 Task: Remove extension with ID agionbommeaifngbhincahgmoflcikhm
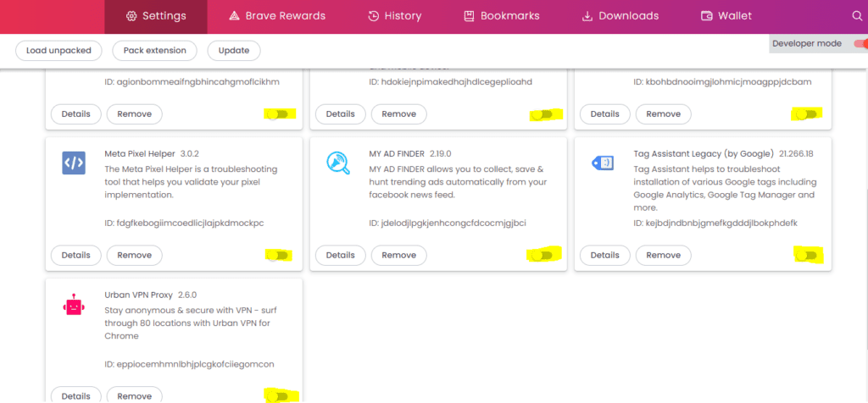[x=135, y=114]
